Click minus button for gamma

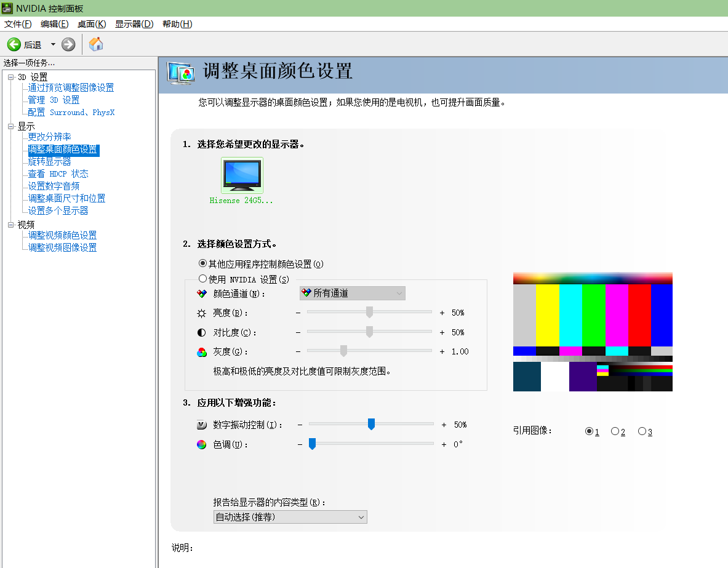(x=298, y=351)
